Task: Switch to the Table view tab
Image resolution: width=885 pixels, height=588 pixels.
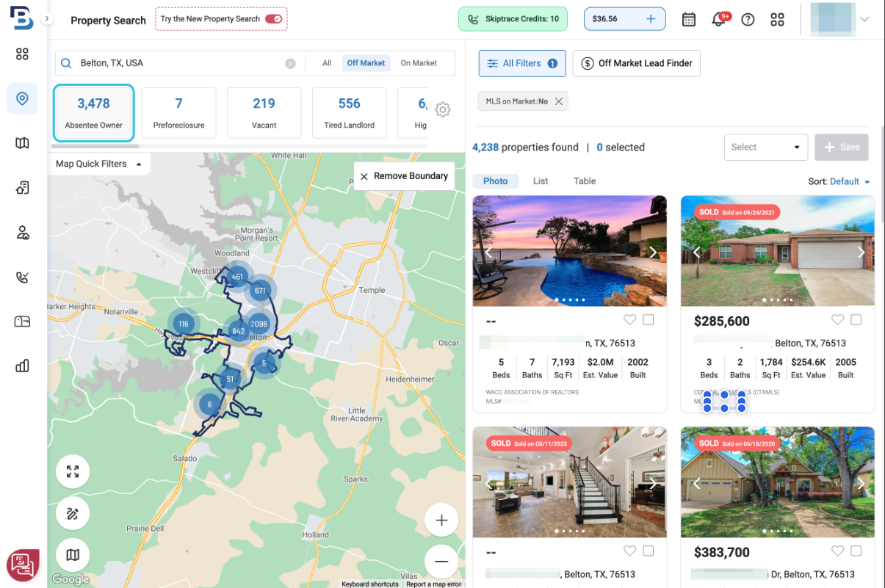Action: point(585,181)
